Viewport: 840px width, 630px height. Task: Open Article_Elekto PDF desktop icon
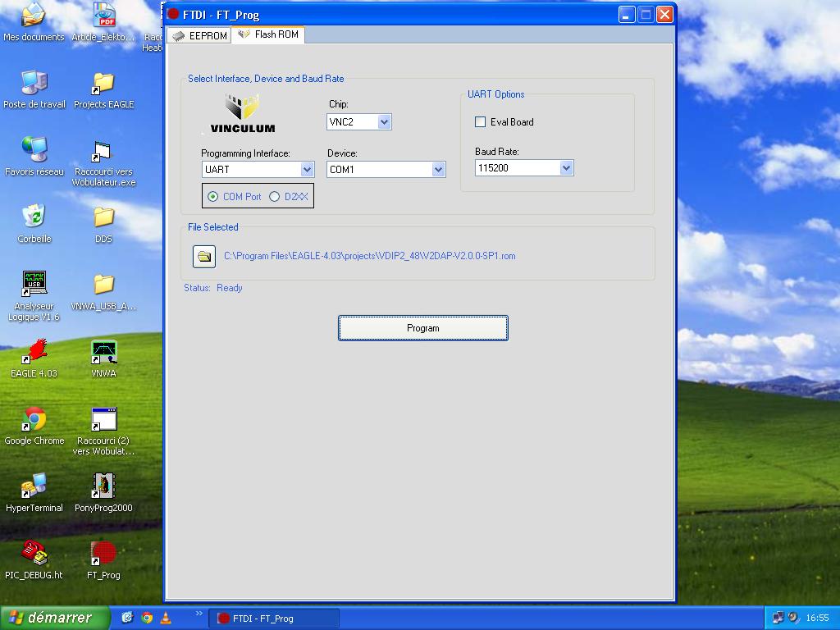(103, 22)
